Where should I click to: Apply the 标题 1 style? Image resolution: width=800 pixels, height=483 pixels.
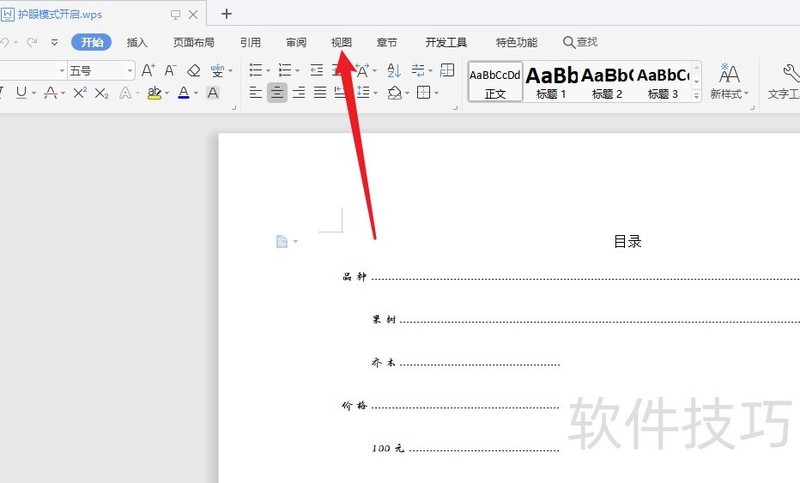pyautogui.click(x=551, y=82)
